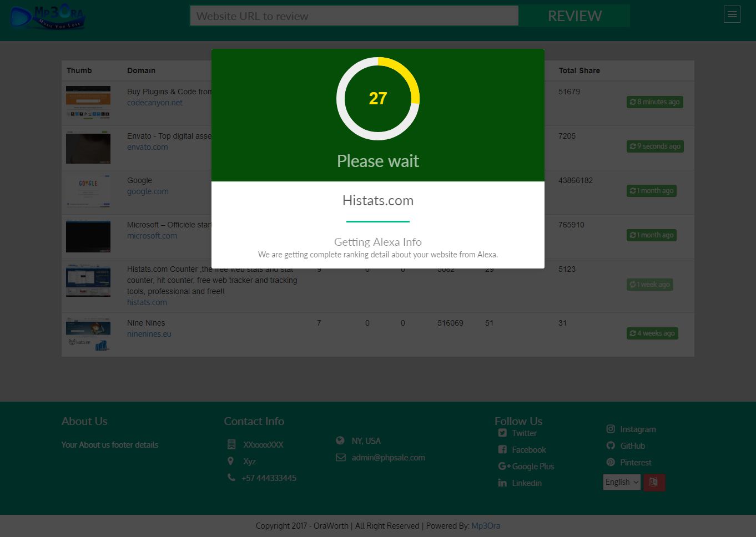Click the total share value 7205
This screenshot has height=537, width=756.
click(567, 136)
